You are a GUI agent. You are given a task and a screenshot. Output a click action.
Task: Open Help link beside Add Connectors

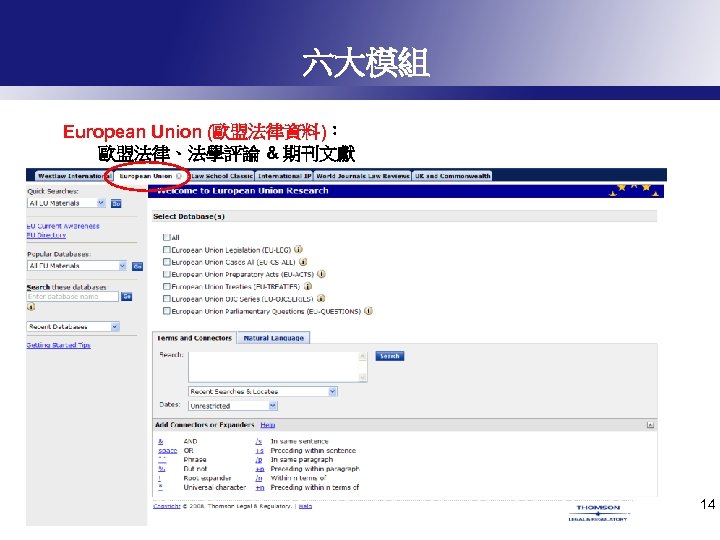[267, 425]
